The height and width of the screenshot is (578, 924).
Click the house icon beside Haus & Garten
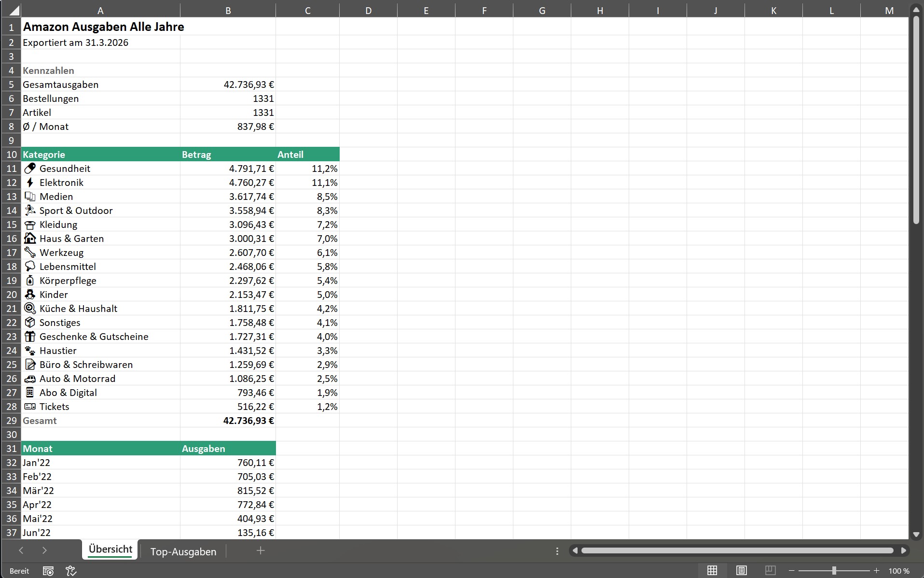click(30, 238)
